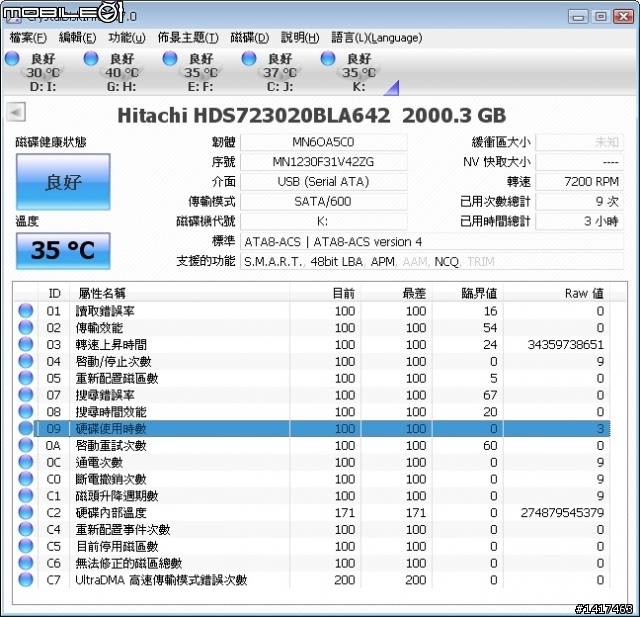The height and width of the screenshot is (617, 640).
Task: Select disk E: F: status orb
Action: click(170, 59)
